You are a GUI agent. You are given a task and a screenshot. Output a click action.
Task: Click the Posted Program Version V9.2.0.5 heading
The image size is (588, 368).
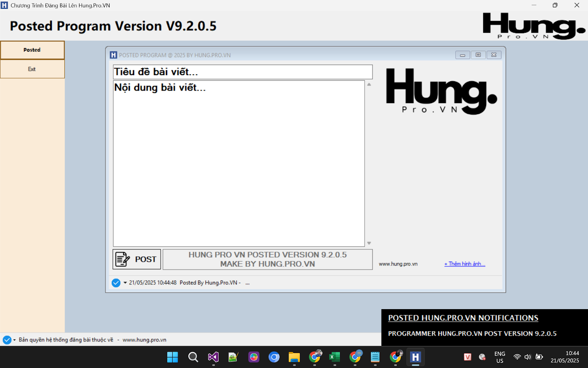point(113,26)
